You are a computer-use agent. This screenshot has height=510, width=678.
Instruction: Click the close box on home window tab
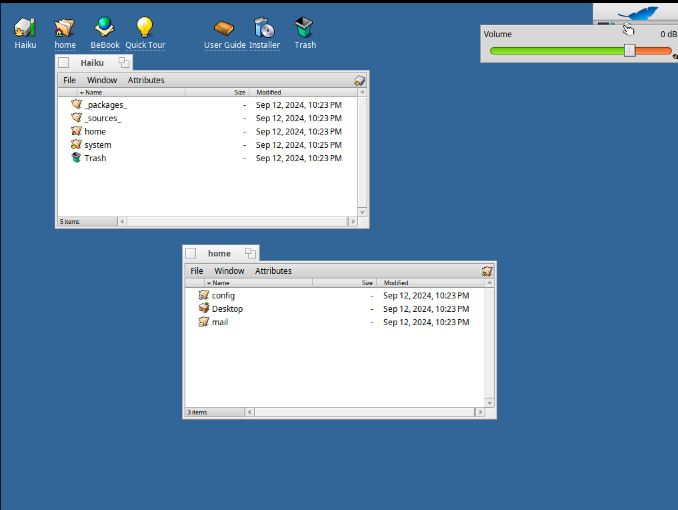coord(191,253)
